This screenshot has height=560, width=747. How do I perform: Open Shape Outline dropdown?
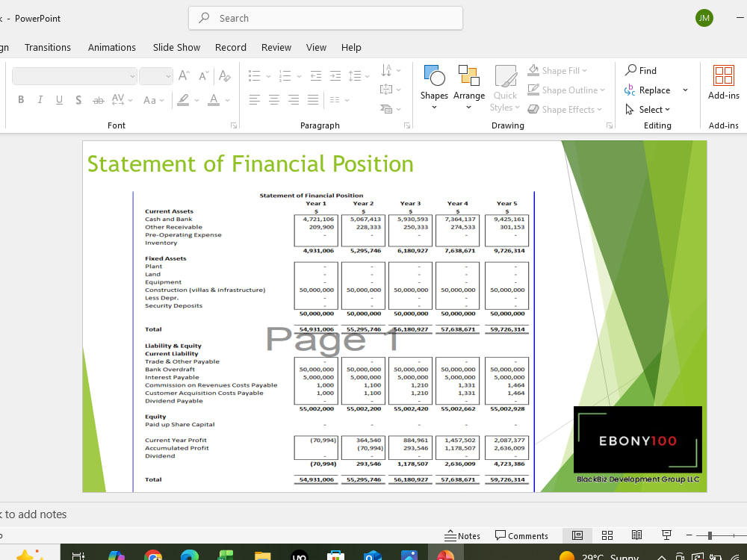tap(566, 90)
